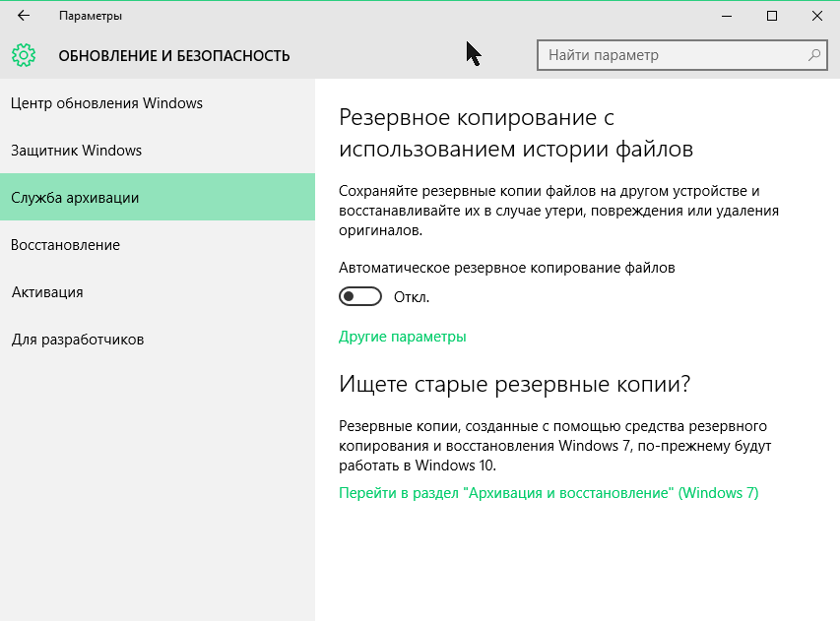Select Служба архивации sidebar item

[75, 198]
